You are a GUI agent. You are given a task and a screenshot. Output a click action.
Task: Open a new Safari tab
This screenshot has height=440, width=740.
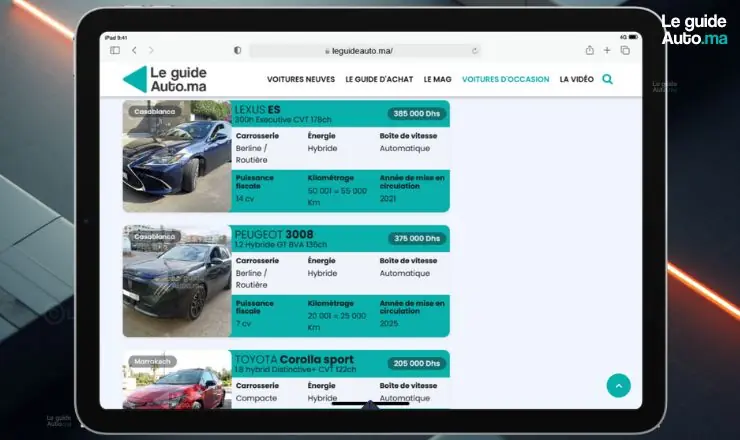click(607, 50)
